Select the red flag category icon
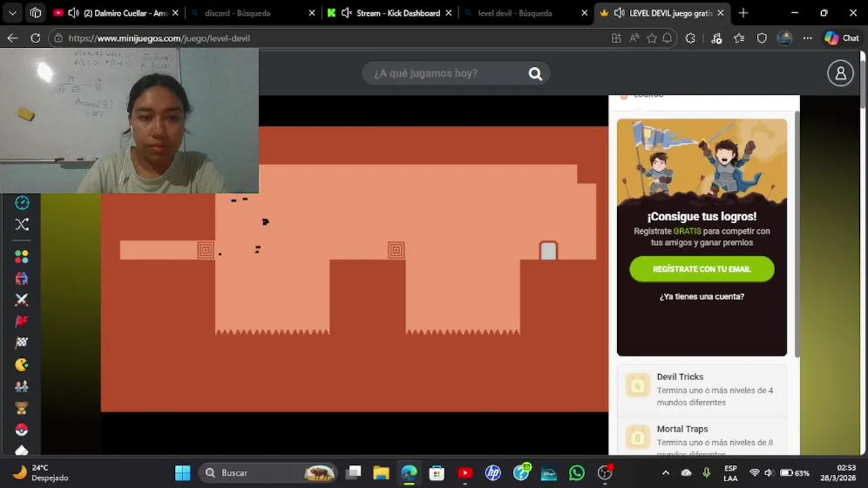The width and height of the screenshot is (868, 488). [22, 321]
